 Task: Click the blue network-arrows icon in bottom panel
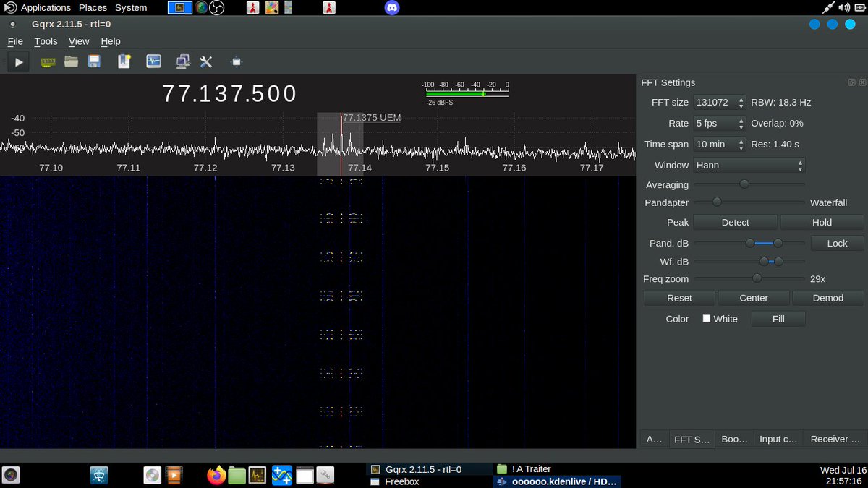click(281, 475)
